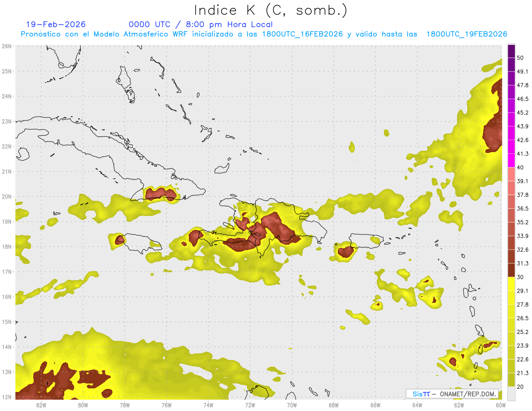Screen dimensions: 532x411
Task: Click the longitude axis label '60W'
Action: coord(501,405)
